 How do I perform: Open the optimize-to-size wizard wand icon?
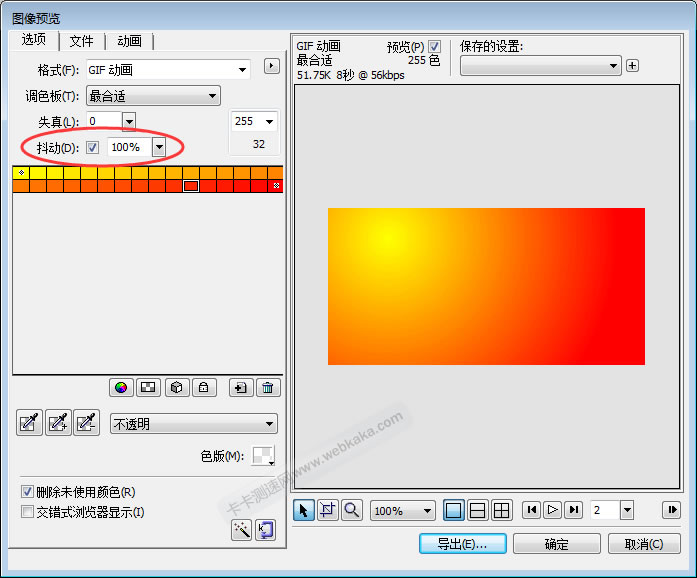click(241, 530)
